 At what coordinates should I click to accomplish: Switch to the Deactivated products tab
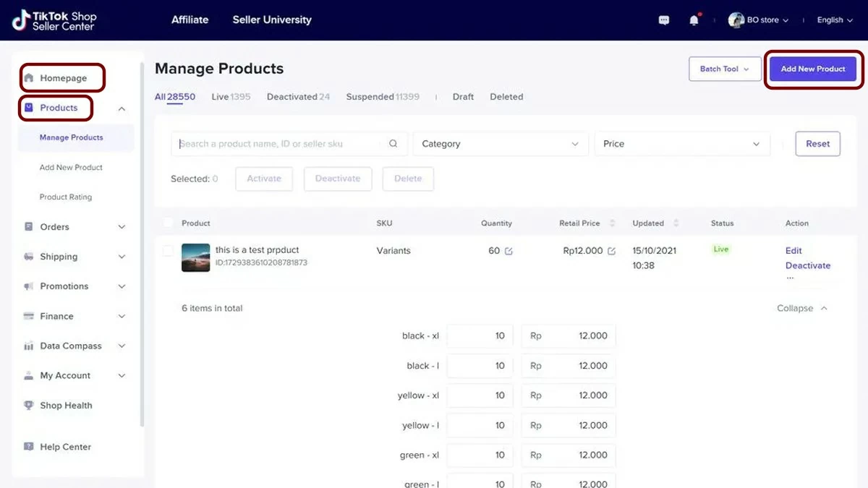tap(297, 97)
